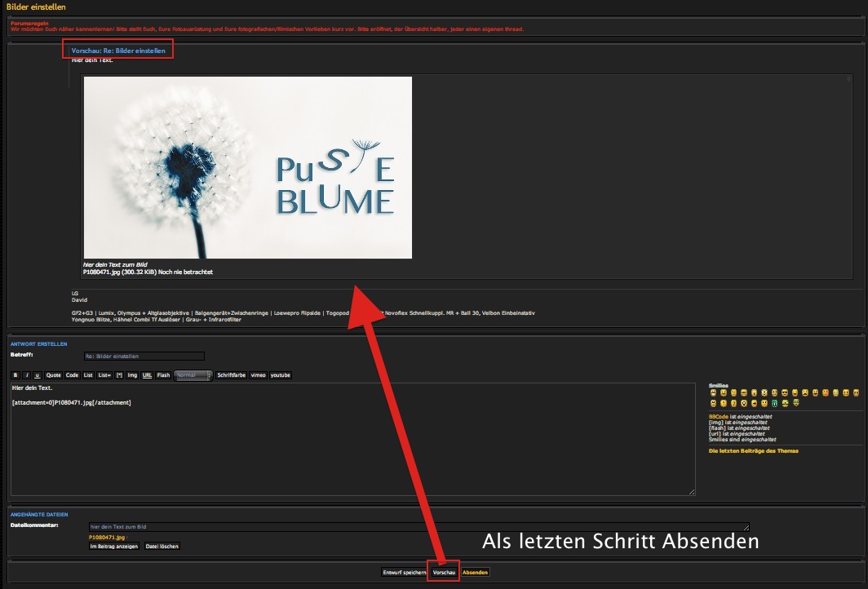Insert the big grin smiley
The image size is (868, 589).
click(x=714, y=392)
